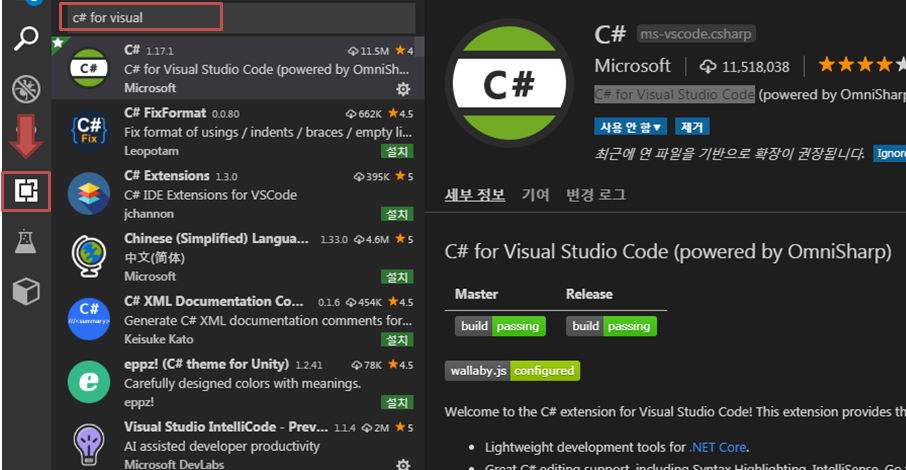Click the C# Extensions layered logo

(x=88, y=194)
